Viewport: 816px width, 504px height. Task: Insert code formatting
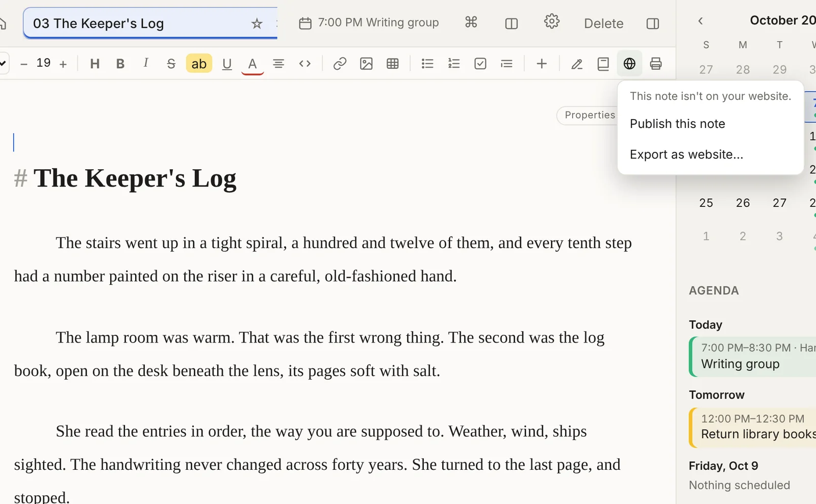(x=305, y=64)
